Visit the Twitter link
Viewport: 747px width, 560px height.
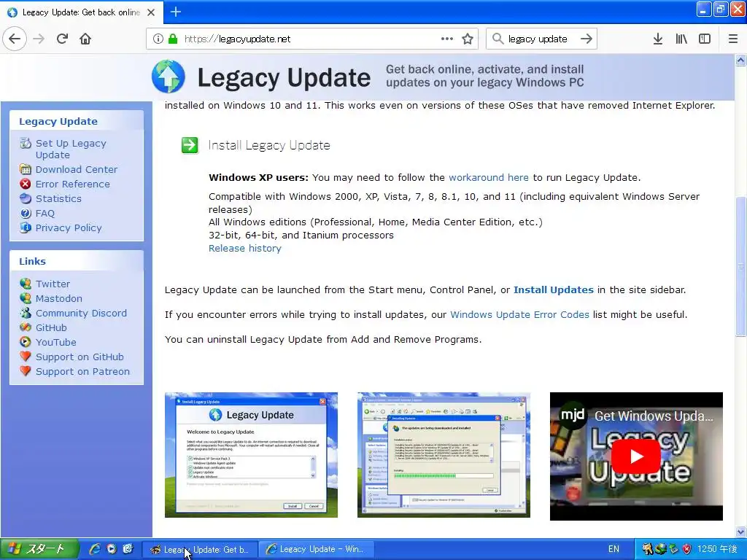pos(53,284)
